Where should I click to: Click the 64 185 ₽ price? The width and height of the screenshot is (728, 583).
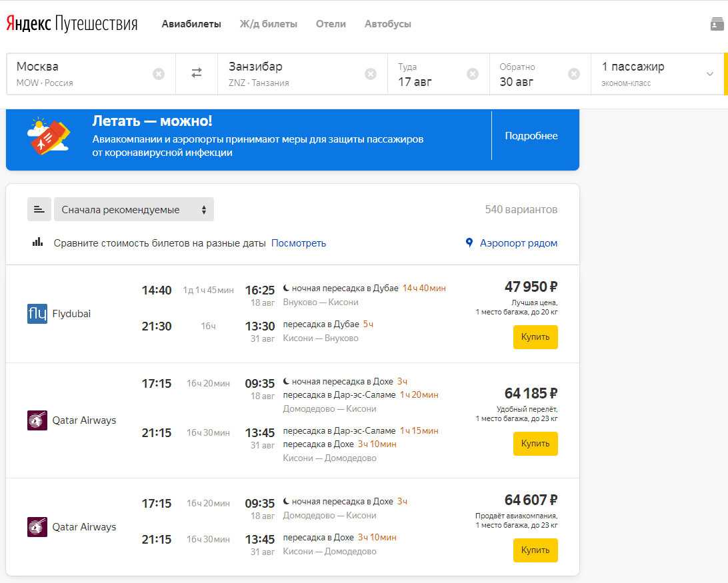click(531, 394)
